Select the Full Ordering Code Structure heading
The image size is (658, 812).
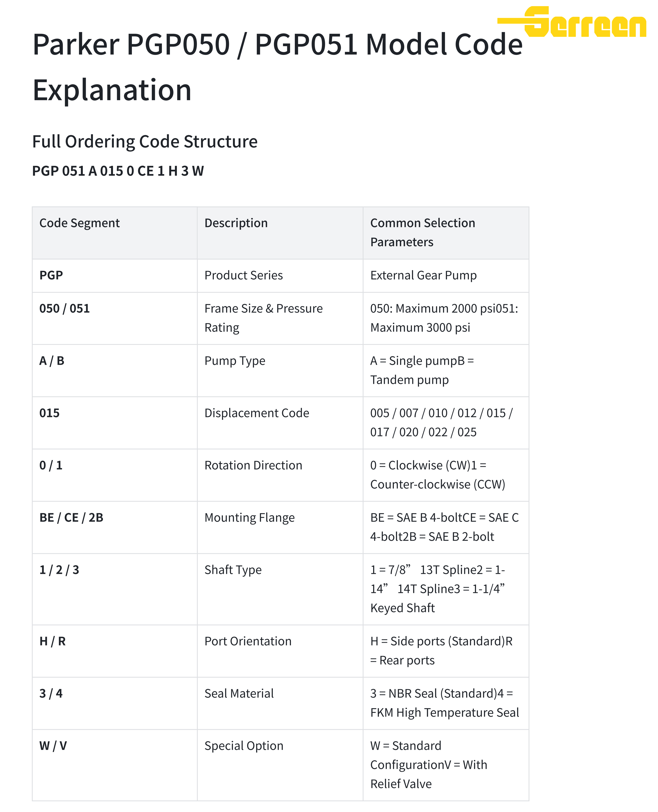point(145,141)
